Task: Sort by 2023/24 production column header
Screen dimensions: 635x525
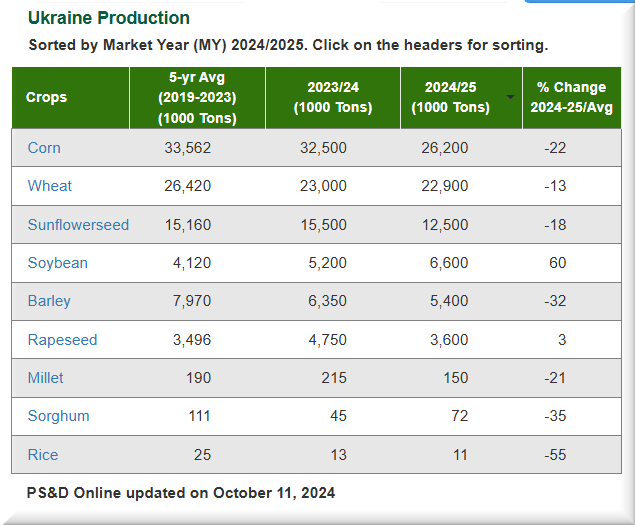Action: (333, 98)
